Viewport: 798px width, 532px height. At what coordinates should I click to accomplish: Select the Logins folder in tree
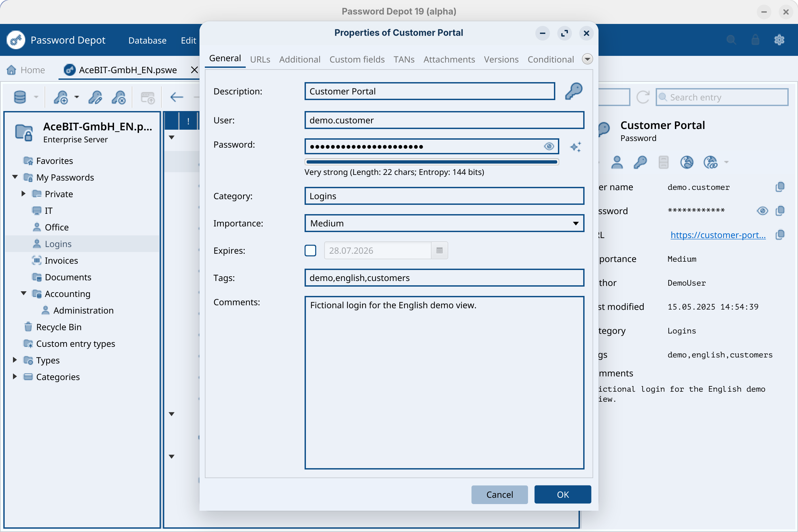(x=82, y=244)
